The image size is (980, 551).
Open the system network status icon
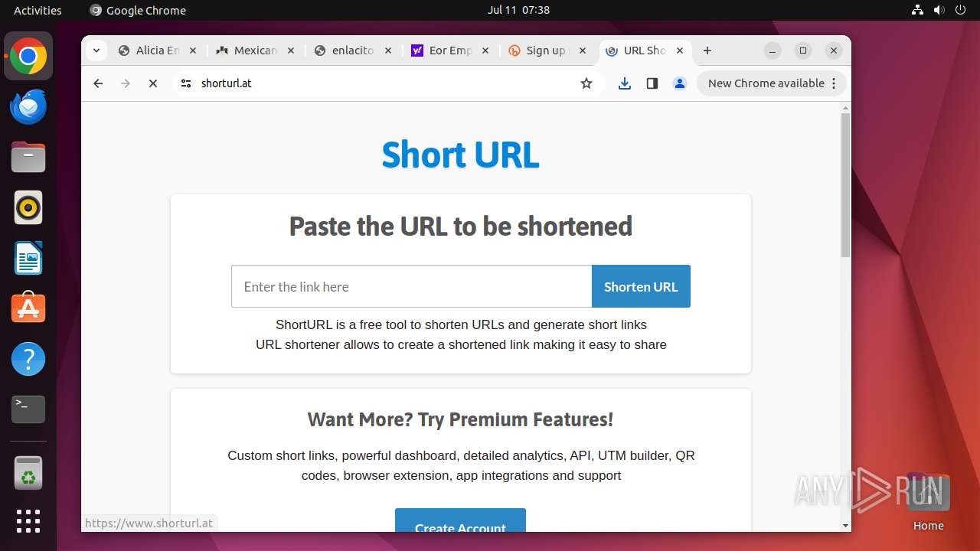[918, 10]
